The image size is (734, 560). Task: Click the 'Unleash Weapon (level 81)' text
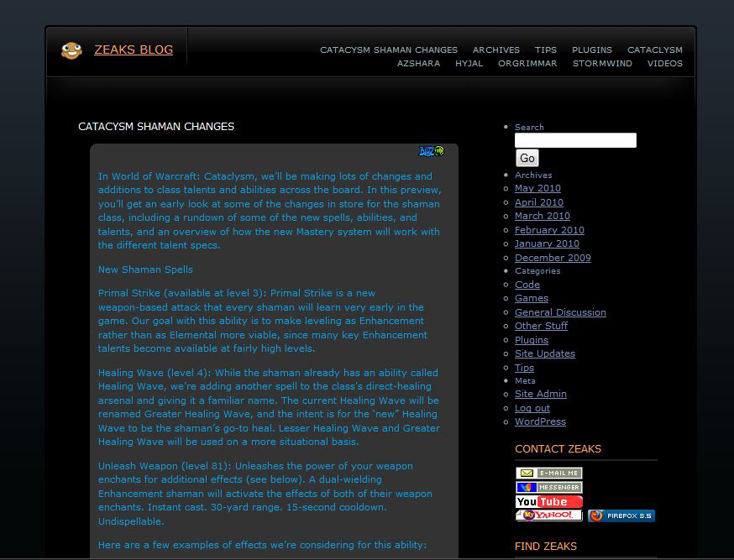click(x=165, y=466)
